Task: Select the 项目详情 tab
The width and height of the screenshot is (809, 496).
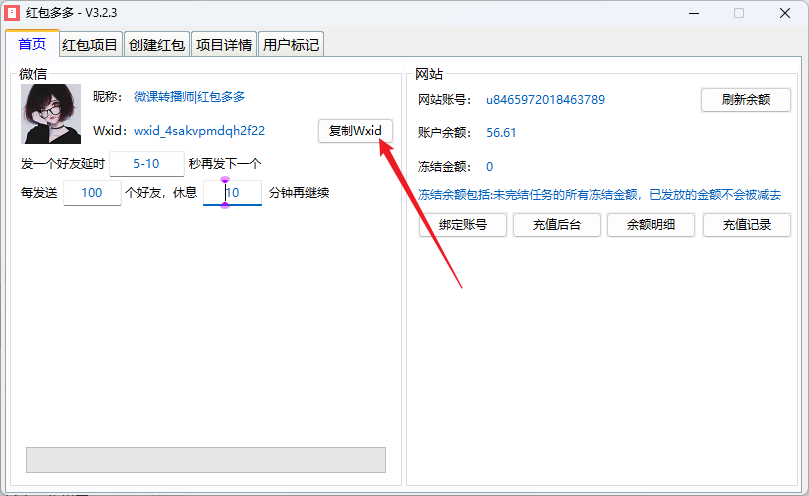Action: coord(223,45)
